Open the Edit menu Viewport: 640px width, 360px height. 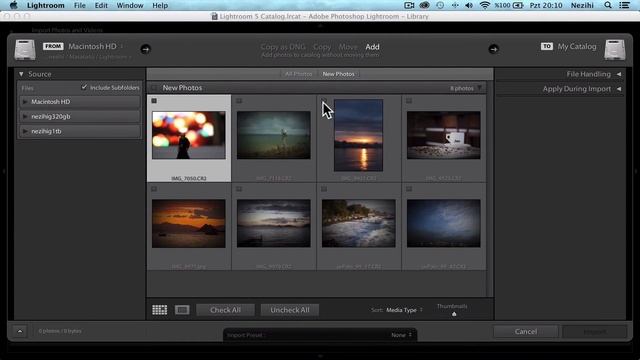point(101,5)
